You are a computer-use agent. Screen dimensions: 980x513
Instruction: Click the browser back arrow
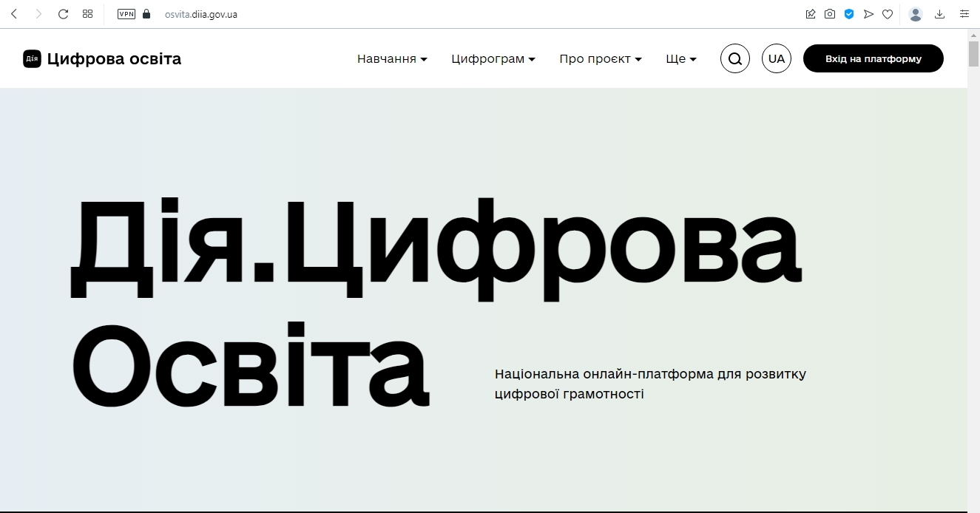click(14, 14)
